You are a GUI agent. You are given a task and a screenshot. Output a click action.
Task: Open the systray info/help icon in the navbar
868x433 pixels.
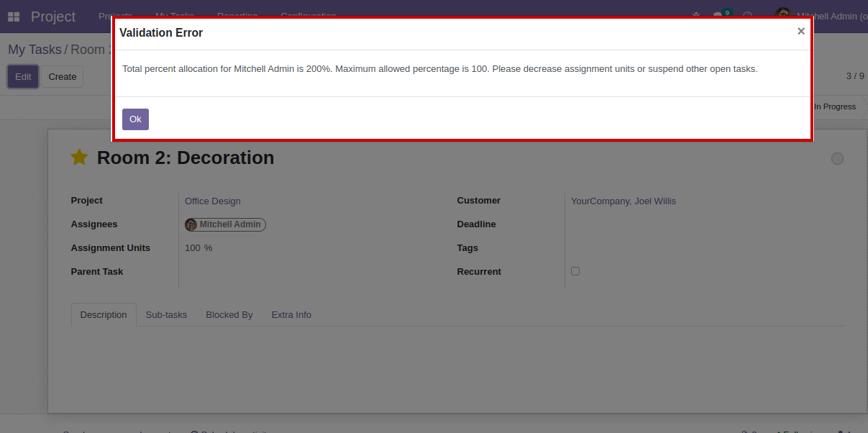[748, 14]
